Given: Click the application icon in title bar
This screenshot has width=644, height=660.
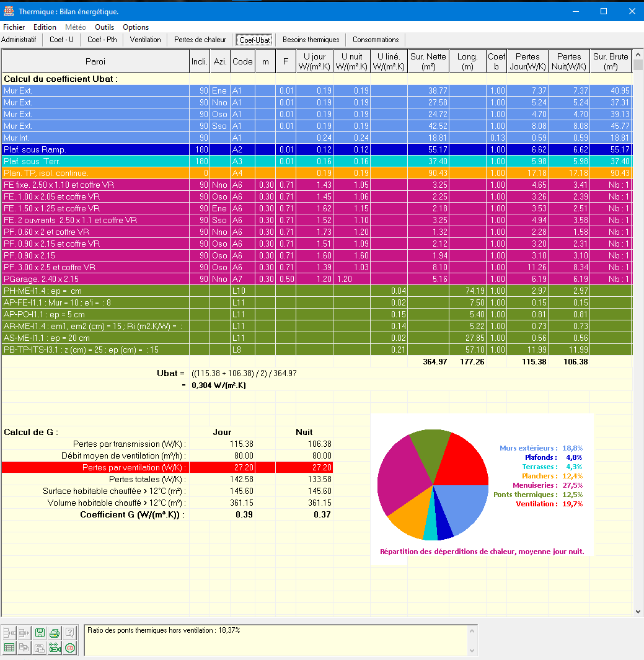Looking at the screenshot, I should 9,11.
